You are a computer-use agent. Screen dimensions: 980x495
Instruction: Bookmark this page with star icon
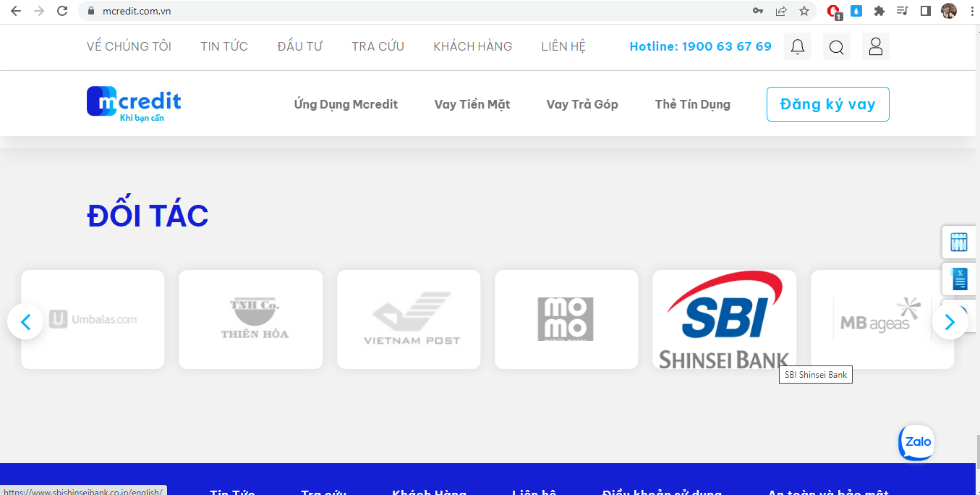[804, 11]
